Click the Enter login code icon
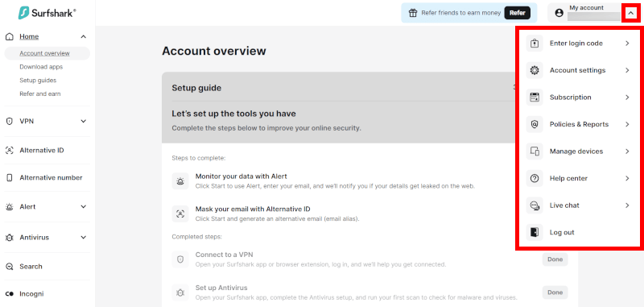 [535, 44]
